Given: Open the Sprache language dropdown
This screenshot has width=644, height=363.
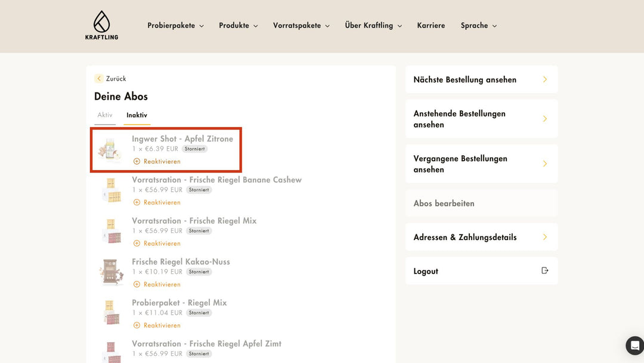Looking at the screenshot, I should (x=478, y=26).
